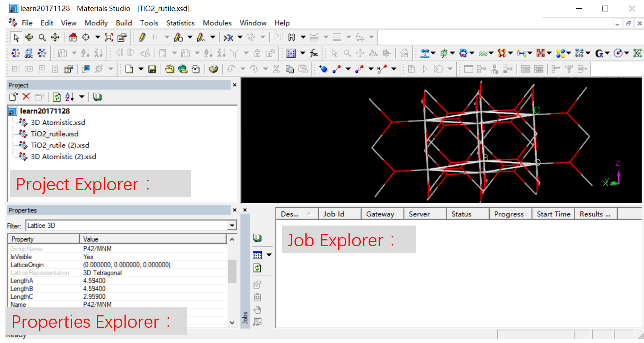Select the Sketch Fragment tool
Image resolution: width=644 pixels, height=343 pixels.
[x=201, y=37]
